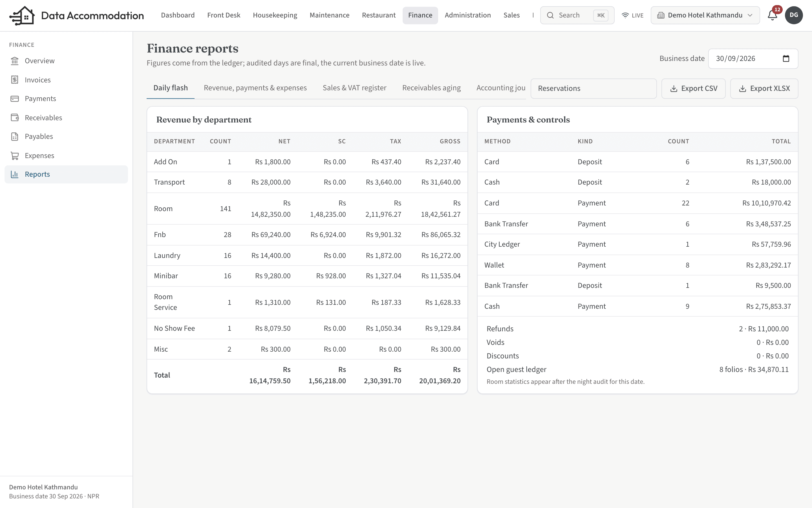Expand the Demo Hotel Kathmandu chevron
The height and width of the screenshot is (508, 812).
coord(750,15)
